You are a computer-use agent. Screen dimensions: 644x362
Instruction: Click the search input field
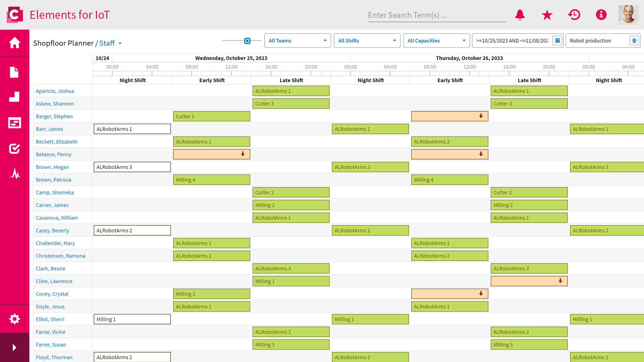[x=436, y=15]
